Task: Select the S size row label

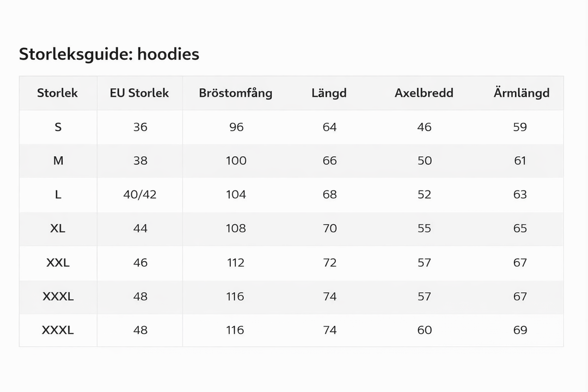Action: point(58,127)
